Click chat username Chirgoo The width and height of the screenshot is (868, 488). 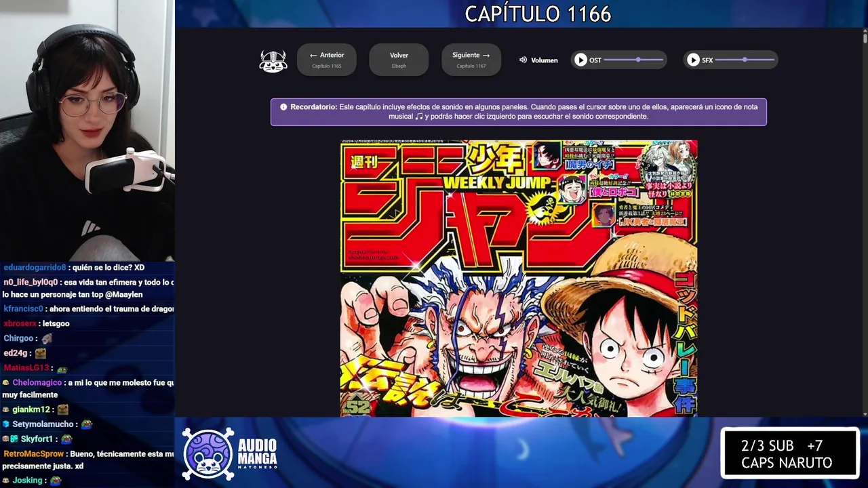coord(18,338)
